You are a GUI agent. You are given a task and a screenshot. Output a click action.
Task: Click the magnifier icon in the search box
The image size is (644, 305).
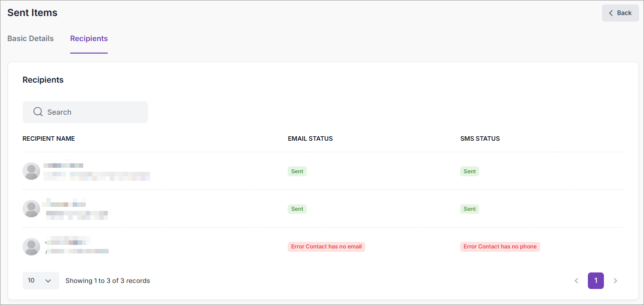point(38,112)
